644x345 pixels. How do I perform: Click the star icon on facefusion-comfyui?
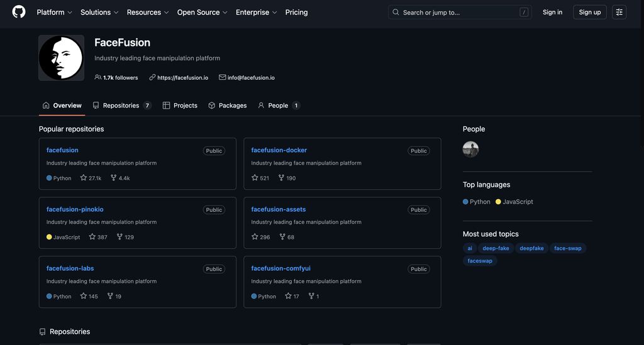pos(288,296)
